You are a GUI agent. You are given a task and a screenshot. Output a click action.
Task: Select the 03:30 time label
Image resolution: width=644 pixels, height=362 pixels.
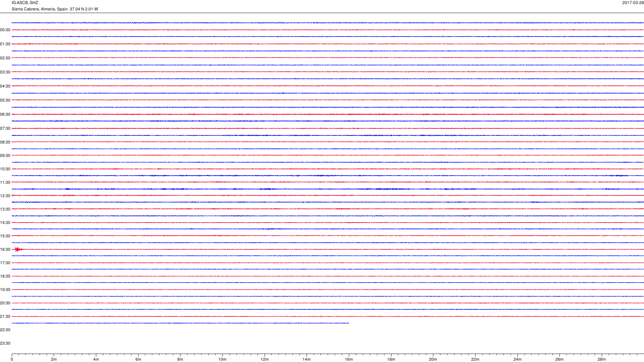[5, 72]
